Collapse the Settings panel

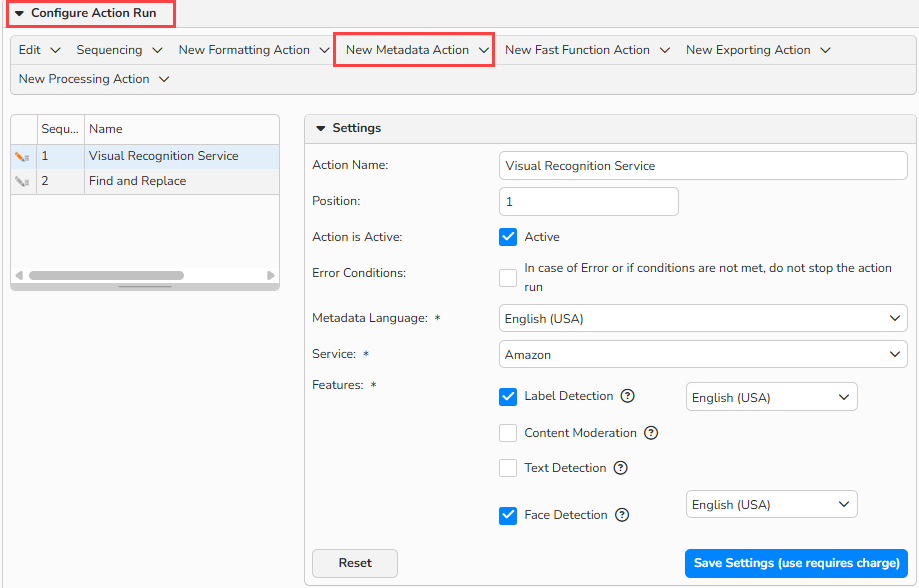[321, 128]
